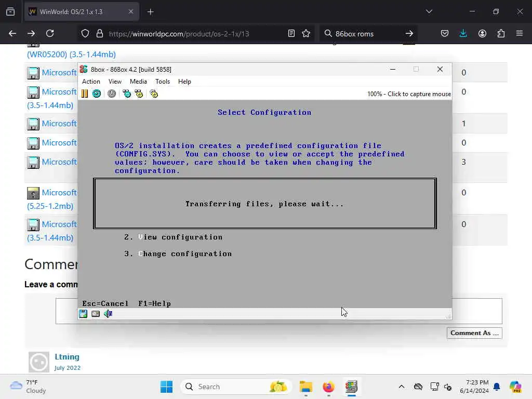Open the weather widget showing 71°F

(x=28, y=387)
